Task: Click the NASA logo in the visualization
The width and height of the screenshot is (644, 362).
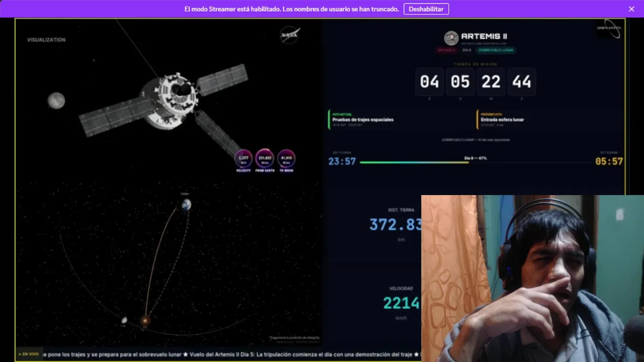Action: tap(290, 35)
